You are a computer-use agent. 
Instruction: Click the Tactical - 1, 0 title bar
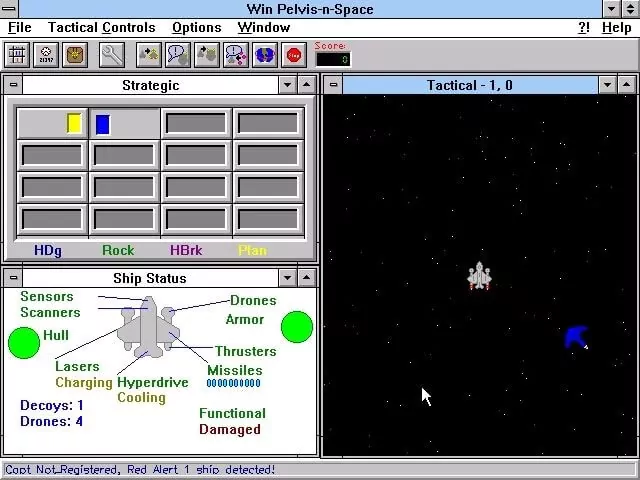pyautogui.click(x=470, y=85)
